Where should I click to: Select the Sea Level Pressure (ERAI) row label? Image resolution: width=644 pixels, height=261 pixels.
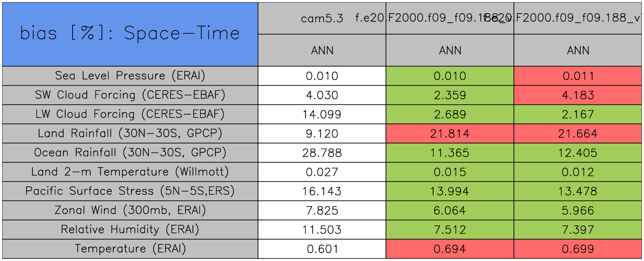point(130,76)
